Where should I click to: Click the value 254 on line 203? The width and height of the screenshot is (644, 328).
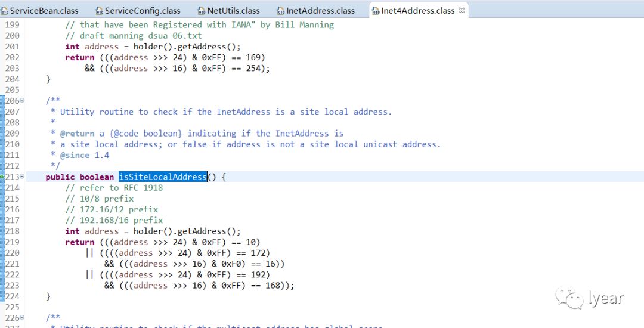pyautogui.click(x=253, y=68)
